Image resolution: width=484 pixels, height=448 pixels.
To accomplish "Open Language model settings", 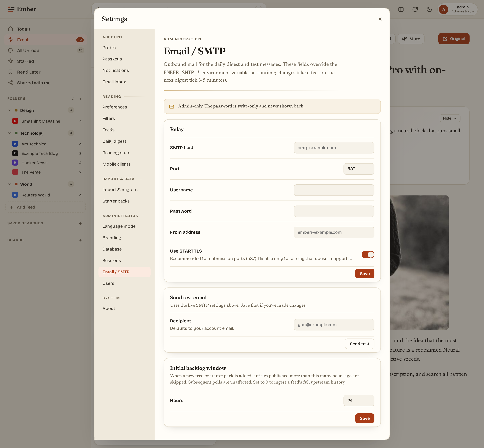I will click(x=124, y=226).
